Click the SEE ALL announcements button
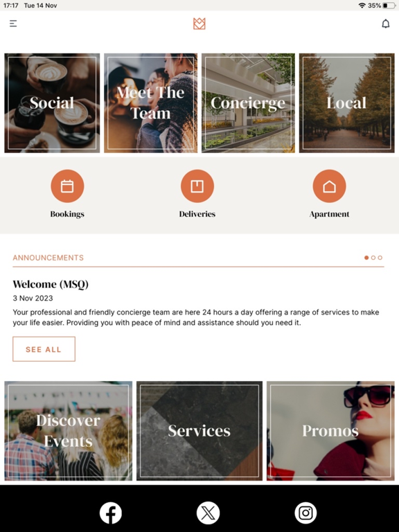399x532 pixels. [x=44, y=349]
